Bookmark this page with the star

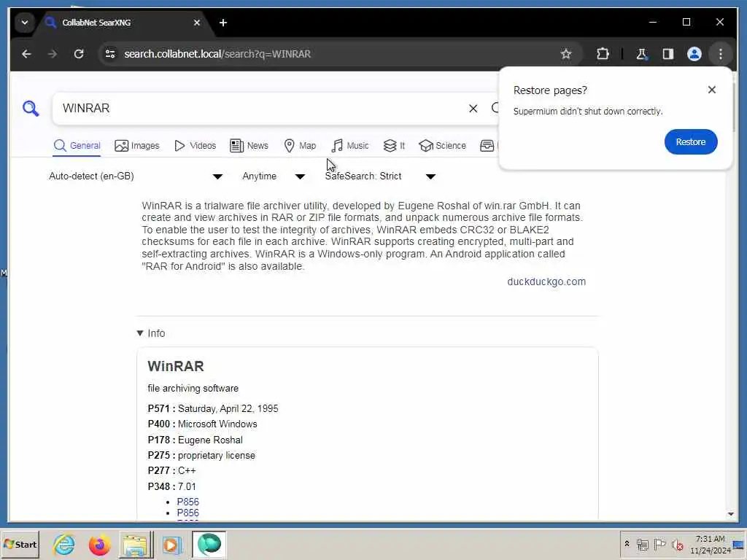(565, 54)
